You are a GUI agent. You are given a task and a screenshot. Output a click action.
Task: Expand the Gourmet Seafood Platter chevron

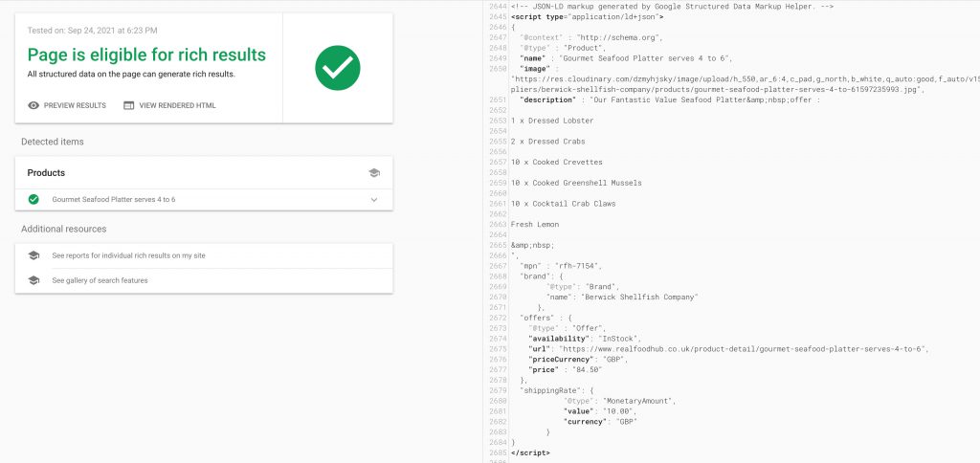(374, 200)
